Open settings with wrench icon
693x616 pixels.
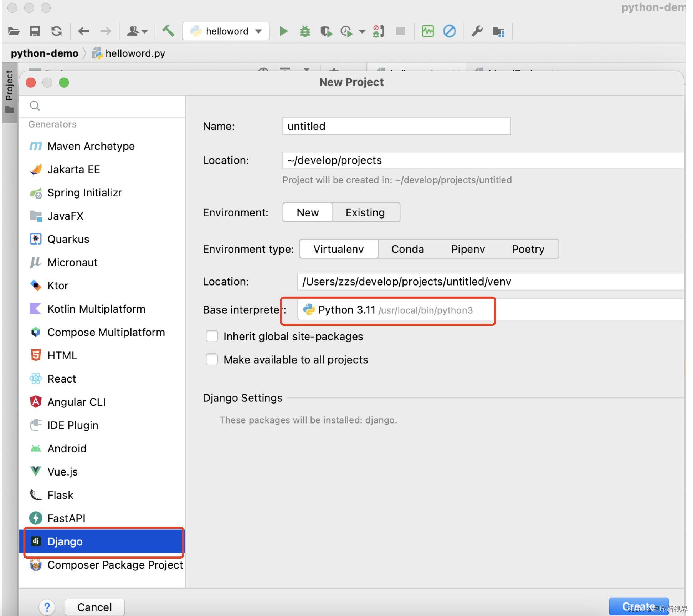(x=477, y=31)
